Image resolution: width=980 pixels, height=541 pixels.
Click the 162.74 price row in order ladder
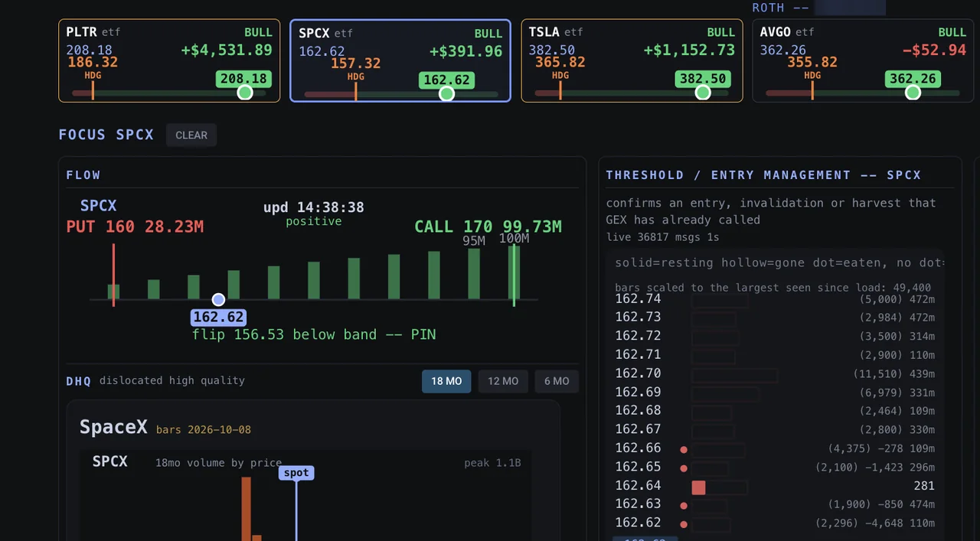point(775,298)
